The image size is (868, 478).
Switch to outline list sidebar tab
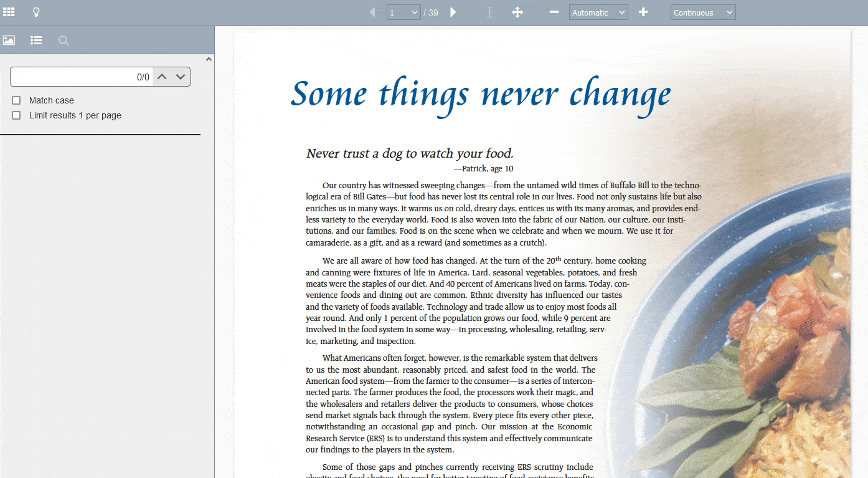tap(36, 41)
